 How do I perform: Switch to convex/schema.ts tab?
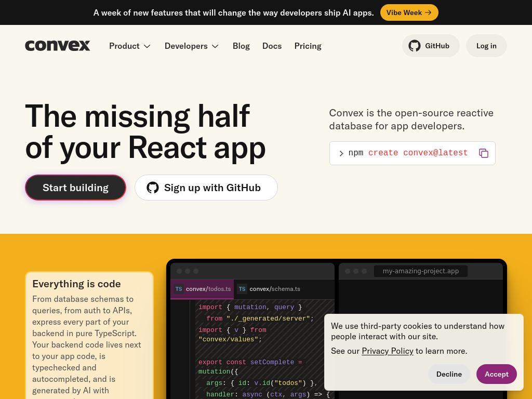coord(274,289)
